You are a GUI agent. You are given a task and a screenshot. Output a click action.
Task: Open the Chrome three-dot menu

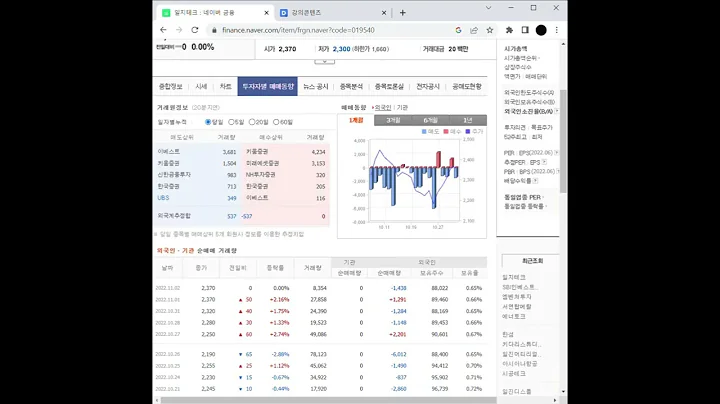point(557,30)
